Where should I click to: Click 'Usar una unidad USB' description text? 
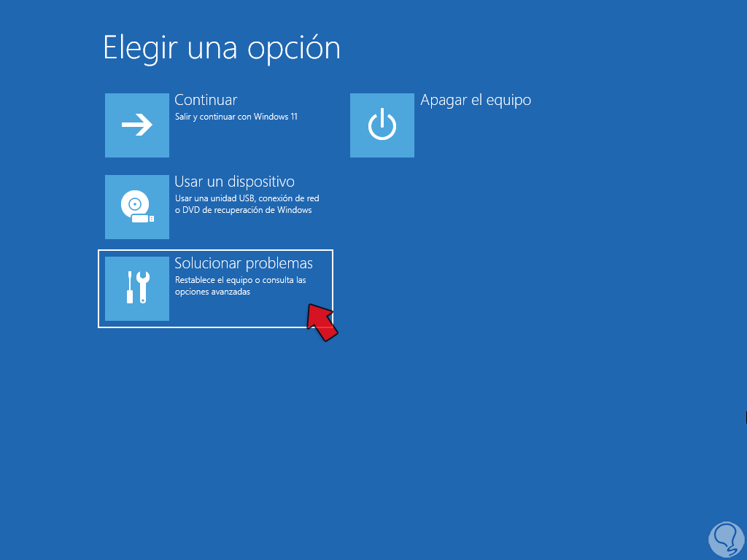click(x=214, y=198)
